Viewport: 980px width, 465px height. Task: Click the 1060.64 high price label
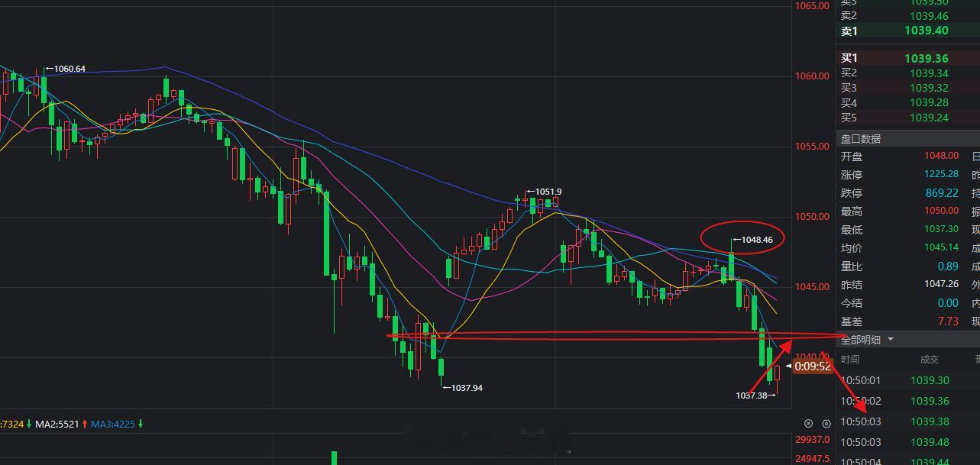pos(69,69)
